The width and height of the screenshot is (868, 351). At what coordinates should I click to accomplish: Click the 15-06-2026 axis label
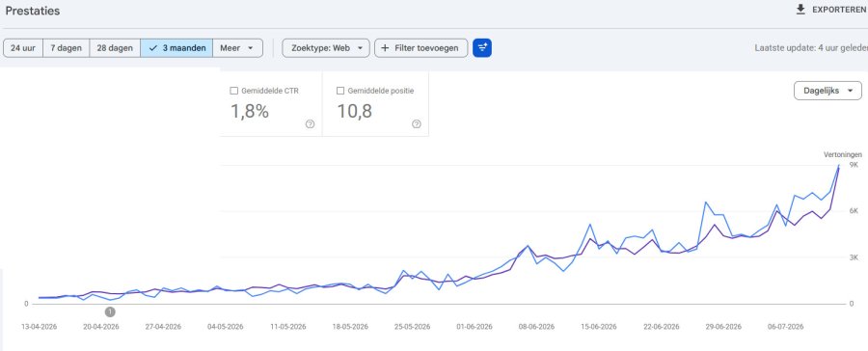[599, 327]
